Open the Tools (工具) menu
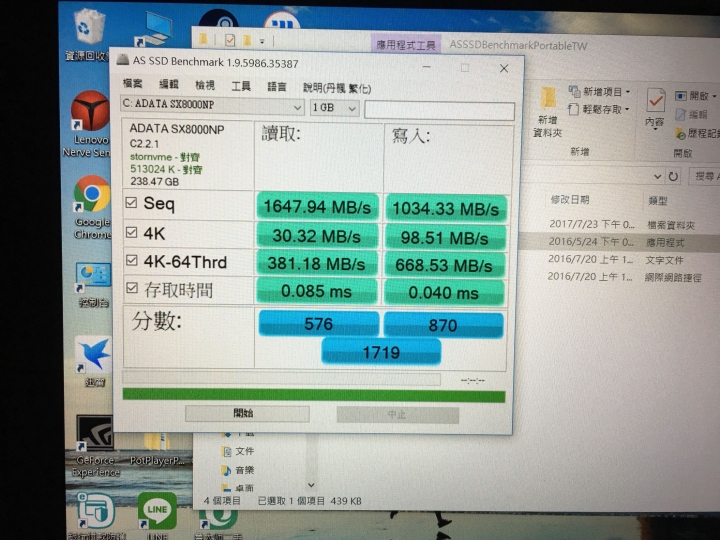This screenshot has width=720, height=540. pyautogui.click(x=241, y=86)
